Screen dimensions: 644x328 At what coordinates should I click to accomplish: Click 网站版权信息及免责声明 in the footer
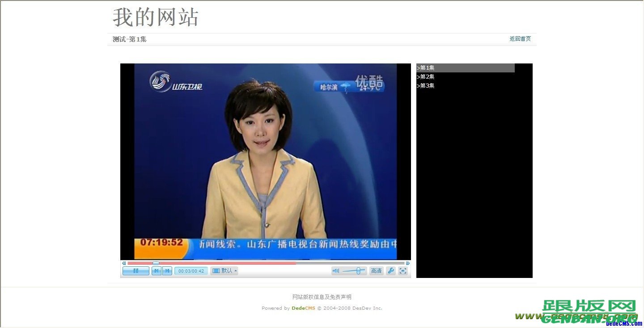click(322, 296)
